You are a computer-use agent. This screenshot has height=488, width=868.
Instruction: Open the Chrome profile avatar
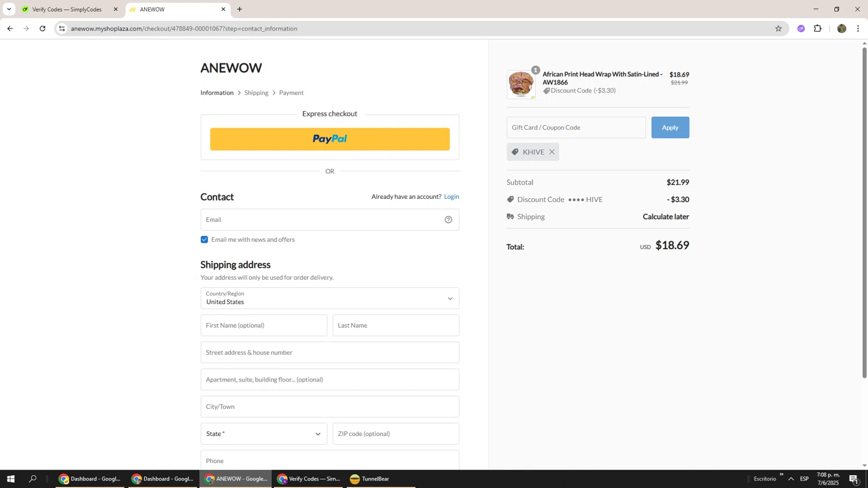point(842,28)
